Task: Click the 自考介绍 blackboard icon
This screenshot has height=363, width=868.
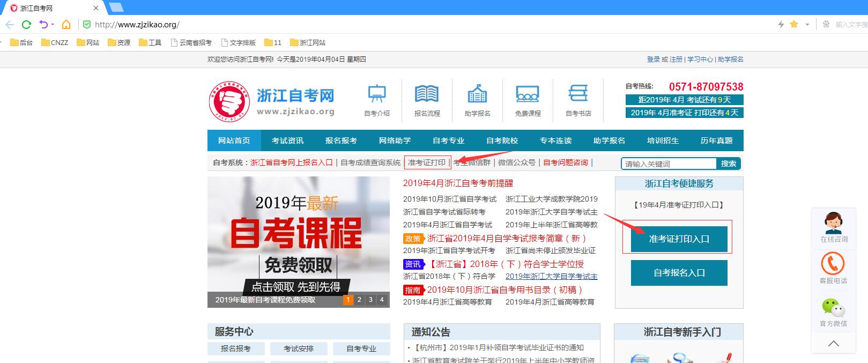Action: [x=376, y=94]
